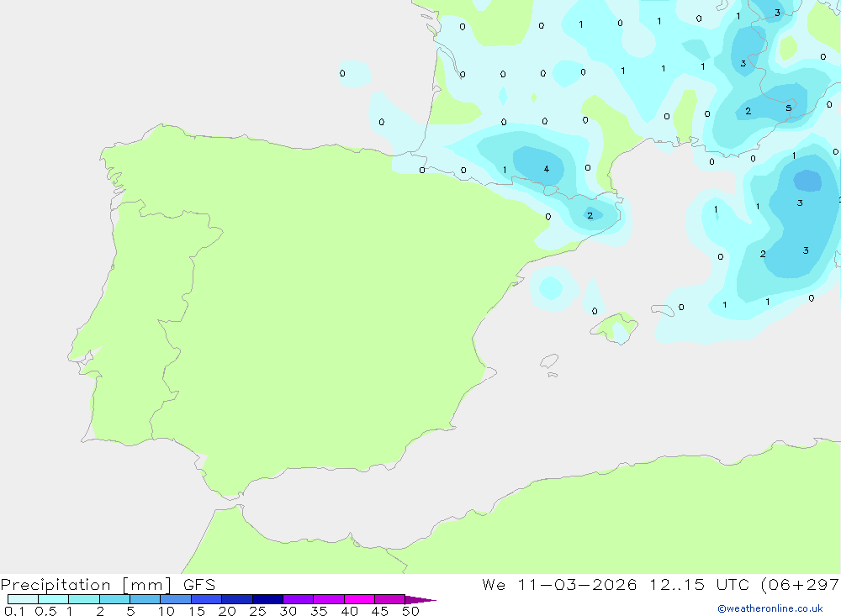Choose the 2–5 mm legend color box
The image size is (841, 616).
coord(114,599)
